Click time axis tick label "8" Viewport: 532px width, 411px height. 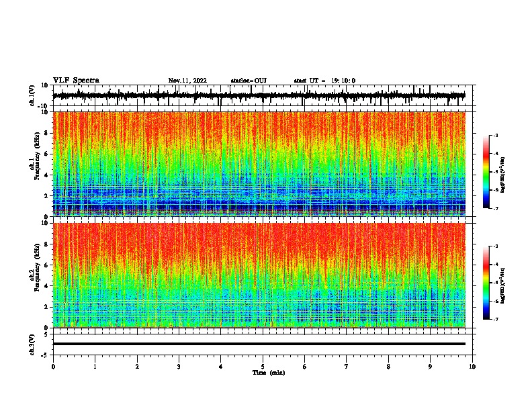[x=388, y=367]
